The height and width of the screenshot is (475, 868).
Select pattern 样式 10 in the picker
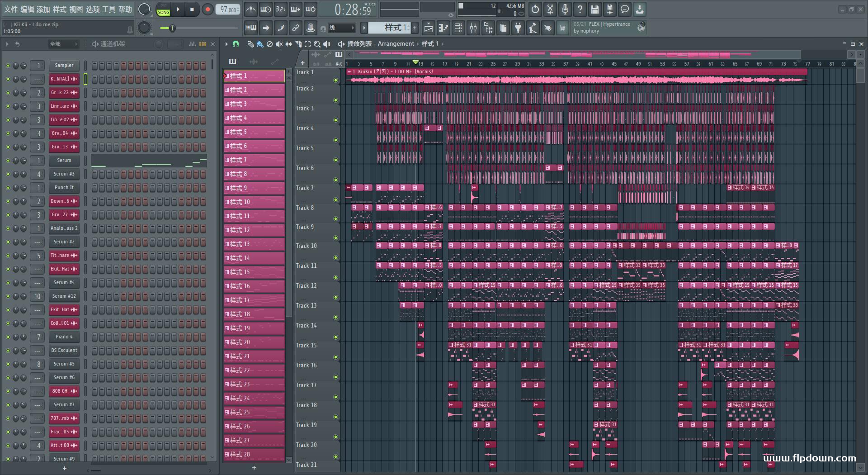pyautogui.click(x=254, y=202)
